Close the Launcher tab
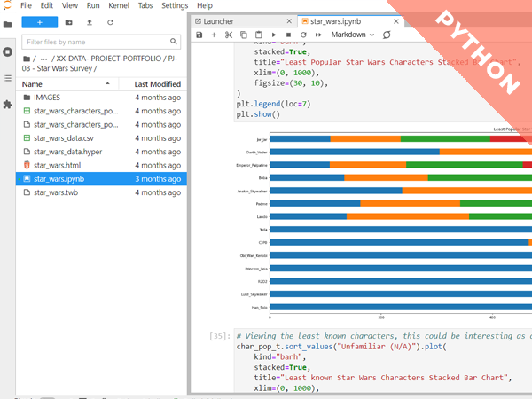 [289, 21]
